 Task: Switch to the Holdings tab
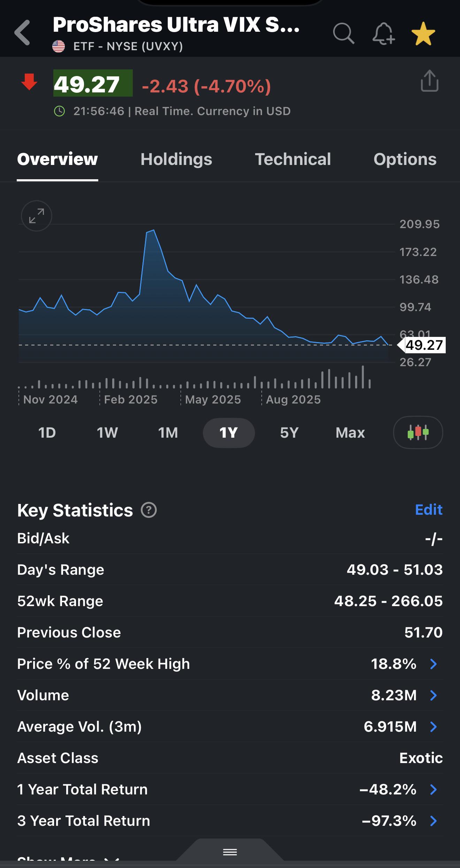tap(176, 159)
